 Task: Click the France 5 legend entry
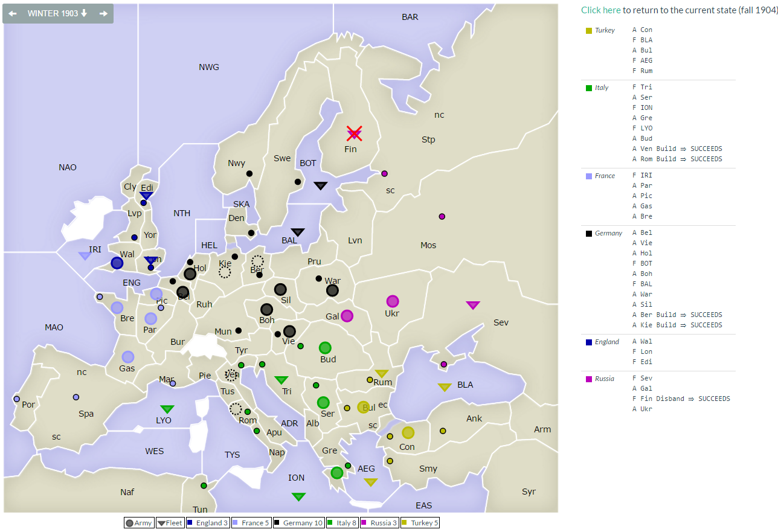(x=250, y=523)
